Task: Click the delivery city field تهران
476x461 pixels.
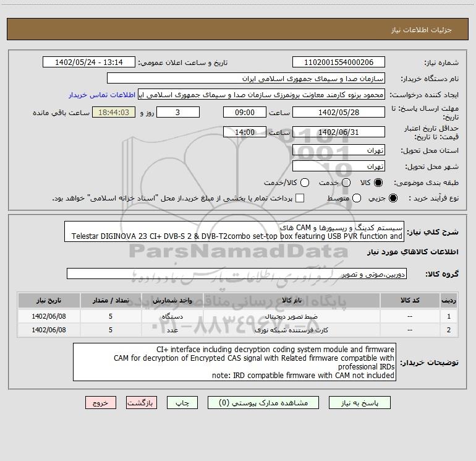Action: pos(339,166)
